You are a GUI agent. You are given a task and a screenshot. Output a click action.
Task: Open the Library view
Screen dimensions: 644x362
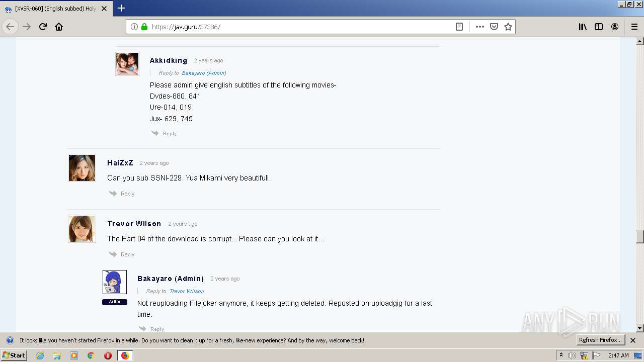click(x=583, y=27)
